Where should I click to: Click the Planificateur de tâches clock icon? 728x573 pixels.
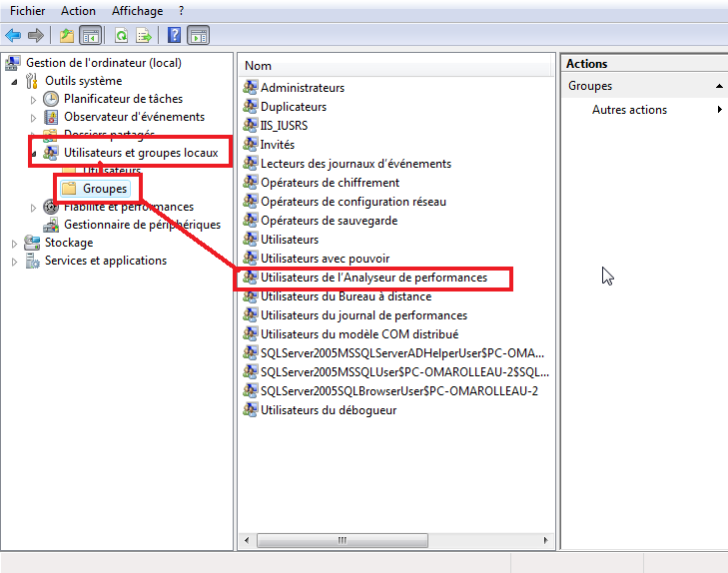(52, 99)
